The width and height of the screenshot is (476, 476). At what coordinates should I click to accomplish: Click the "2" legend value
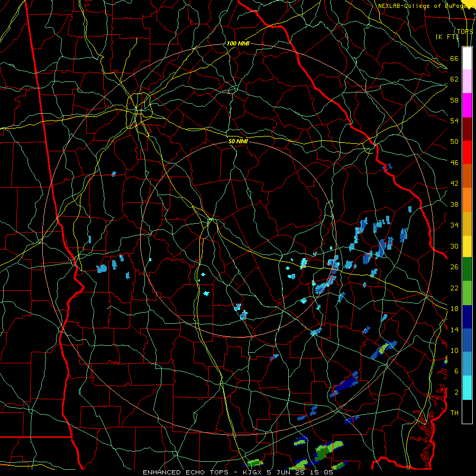(456, 392)
